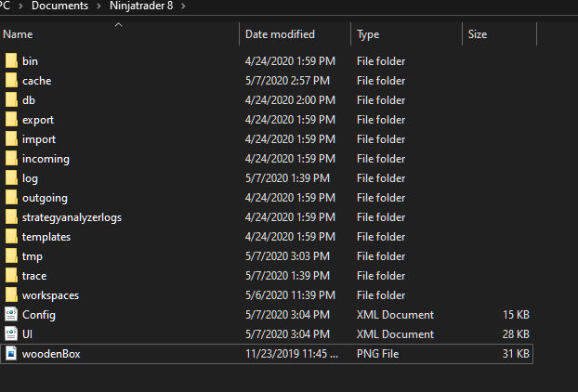Screen dimensions: 578x392
Task: Click the trace folder icon
Action: tap(11, 276)
